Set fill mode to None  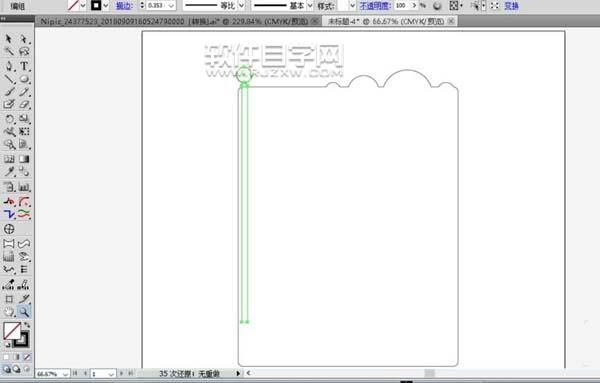[27, 357]
